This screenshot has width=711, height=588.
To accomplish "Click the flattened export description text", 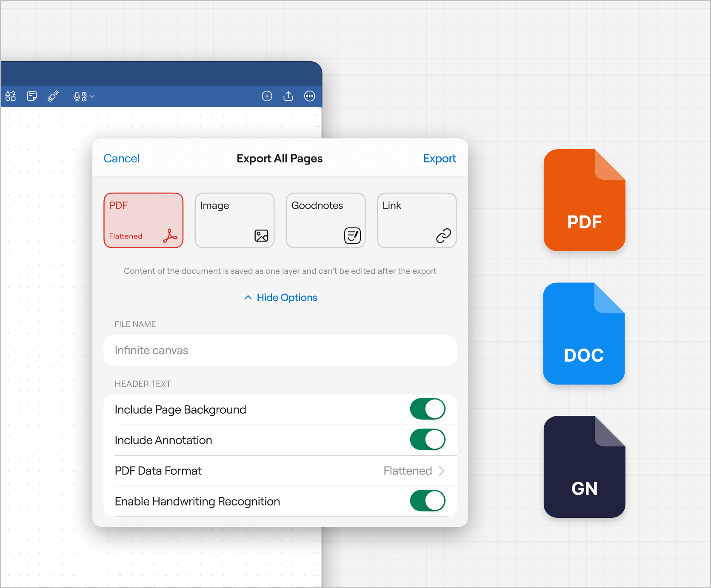I will [x=280, y=271].
